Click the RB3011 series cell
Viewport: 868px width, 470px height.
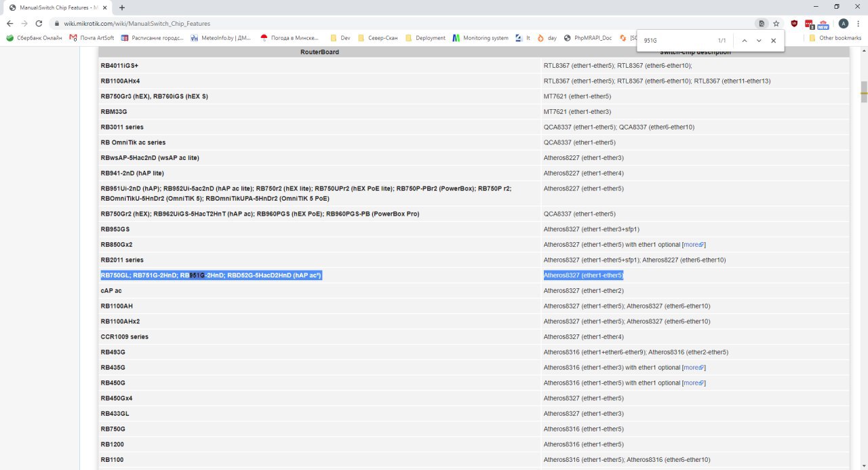(319, 127)
